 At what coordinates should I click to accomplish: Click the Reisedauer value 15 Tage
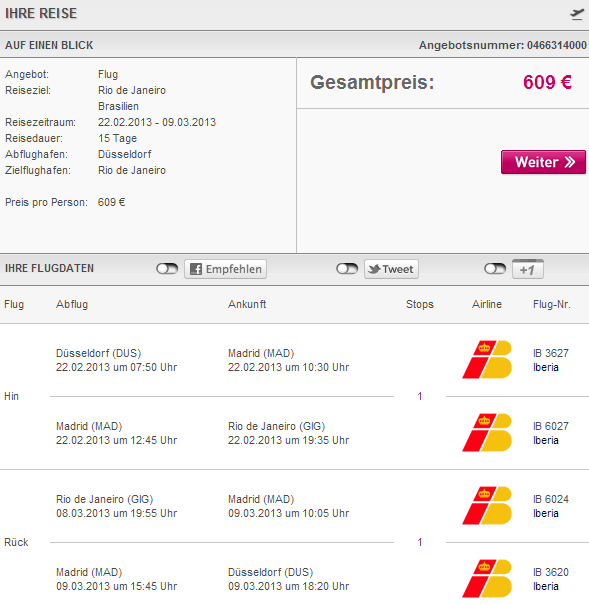117,138
